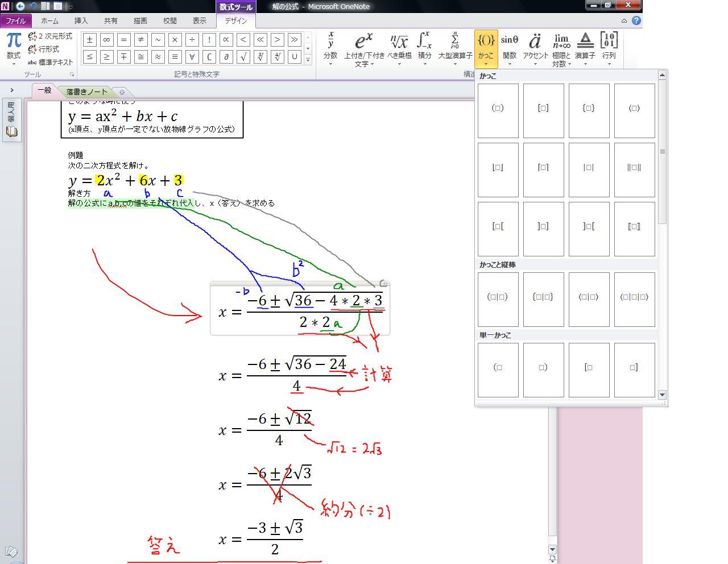Expand the navigation bar chevron
The image size is (728, 564).
[x=12, y=90]
